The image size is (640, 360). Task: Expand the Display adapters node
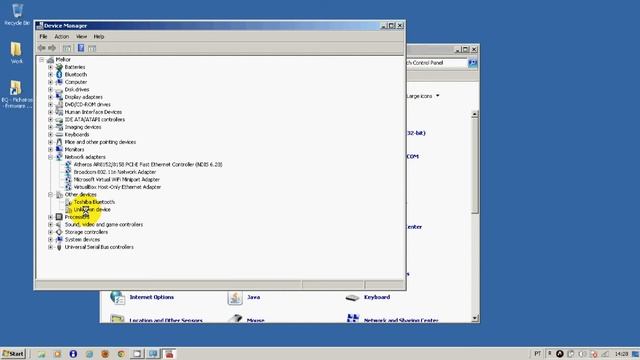[x=51, y=97]
